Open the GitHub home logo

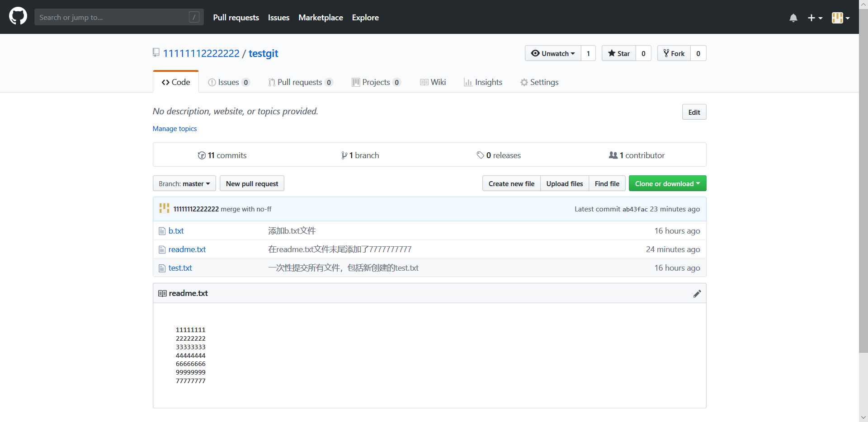[18, 17]
